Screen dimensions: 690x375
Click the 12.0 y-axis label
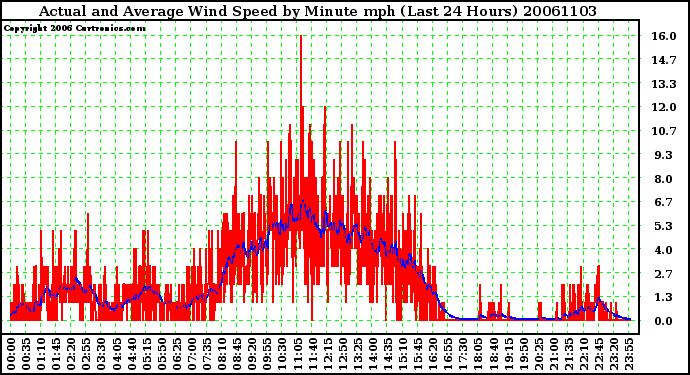click(664, 107)
